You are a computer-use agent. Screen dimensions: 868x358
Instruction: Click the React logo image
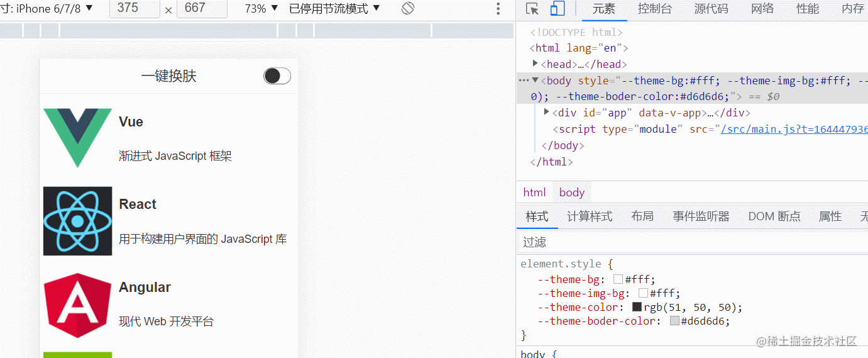(77, 221)
